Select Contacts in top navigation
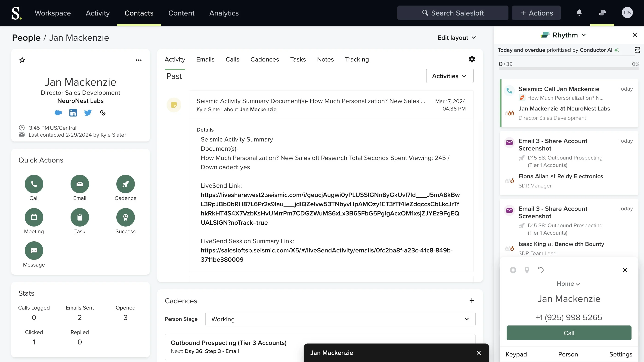 click(139, 13)
